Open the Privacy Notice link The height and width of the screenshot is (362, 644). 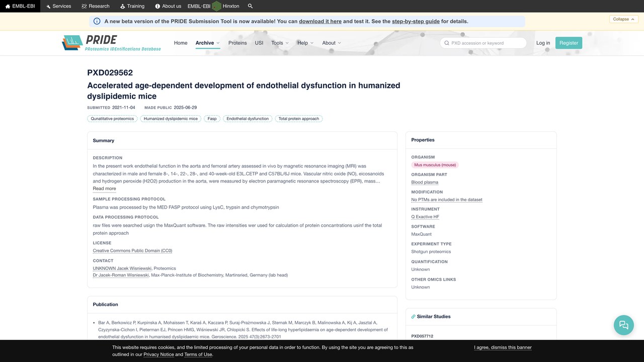tap(158, 354)
